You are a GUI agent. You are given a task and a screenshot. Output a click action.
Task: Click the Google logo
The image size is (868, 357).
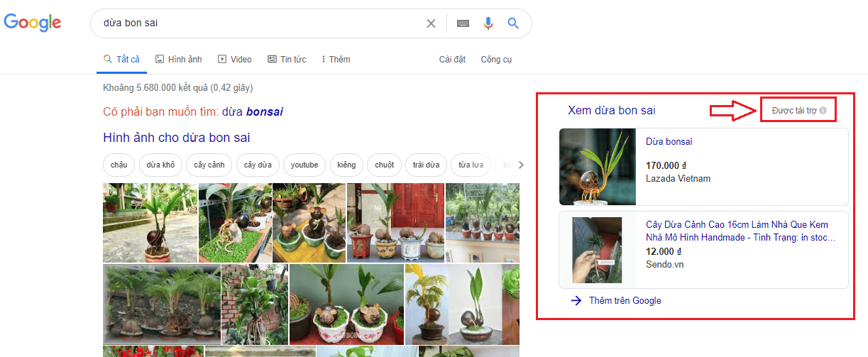click(x=33, y=23)
